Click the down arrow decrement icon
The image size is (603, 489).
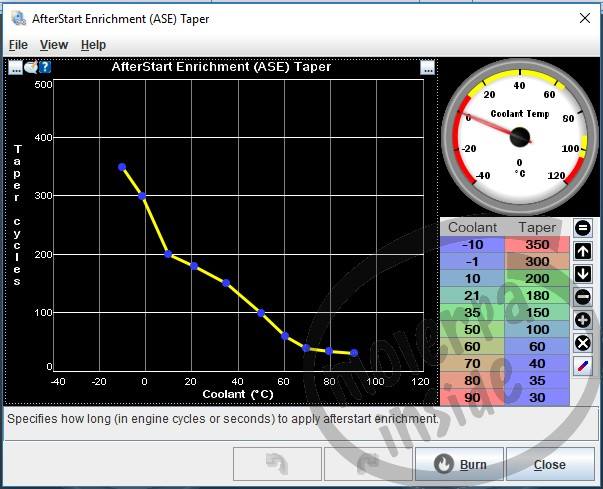(583, 274)
